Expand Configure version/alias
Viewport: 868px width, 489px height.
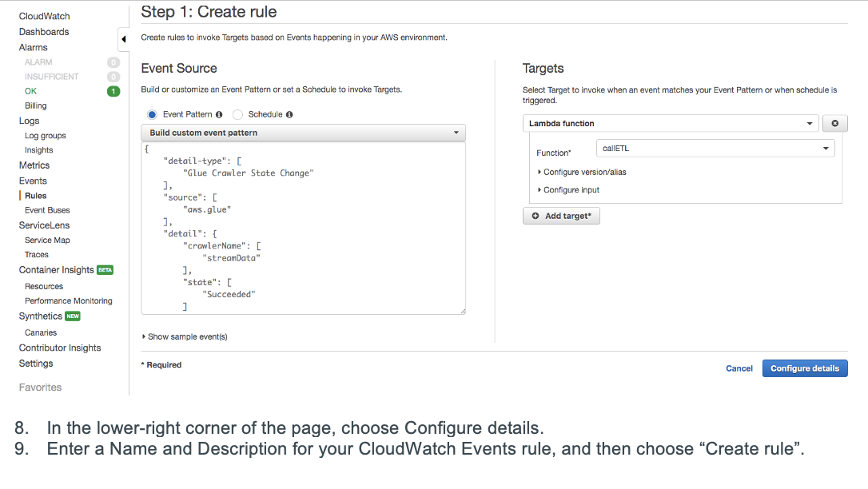[584, 172]
